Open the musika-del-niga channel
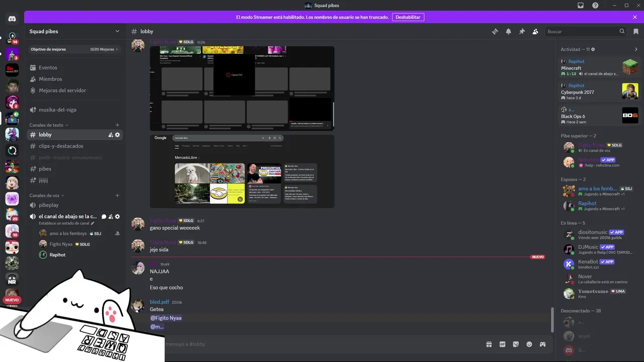This screenshot has width=644, height=362. click(x=74, y=110)
